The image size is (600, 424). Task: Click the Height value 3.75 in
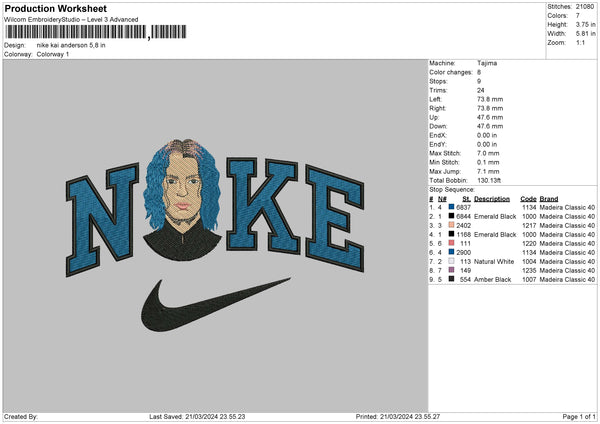(x=585, y=24)
